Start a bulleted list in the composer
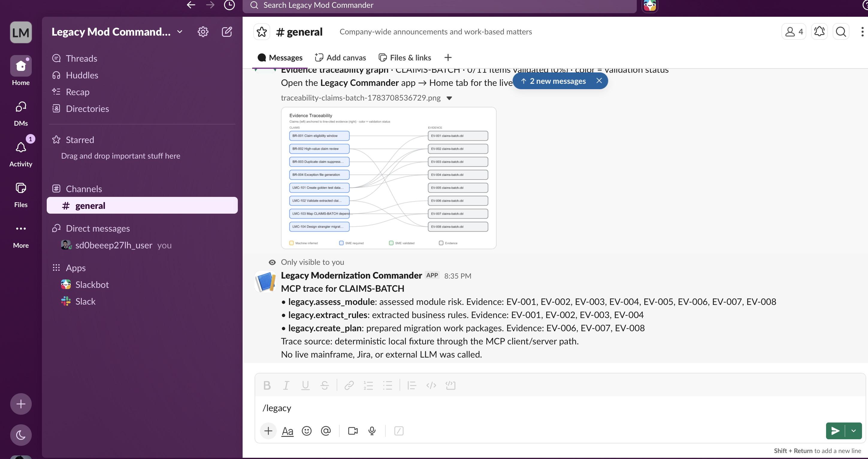Image resolution: width=868 pixels, height=459 pixels. (388, 385)
